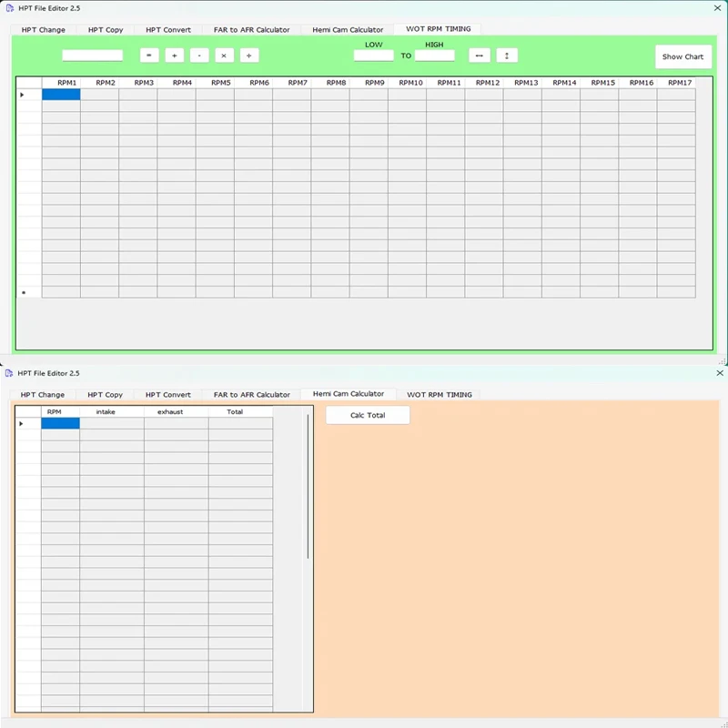Click the vertical double-arrow button
This screenshot has width=728, height=728.
pyautogui.click(x=507, y=56)
